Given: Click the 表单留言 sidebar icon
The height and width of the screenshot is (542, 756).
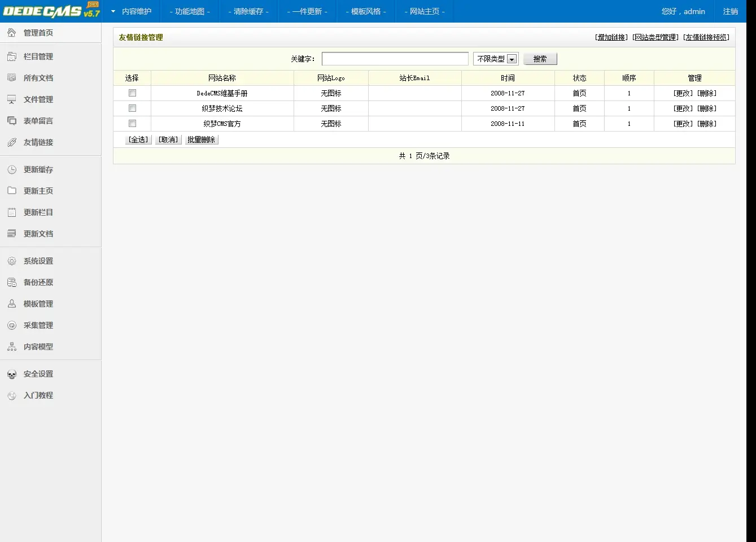Looking at the screenshot, I should tap(11, 121).
